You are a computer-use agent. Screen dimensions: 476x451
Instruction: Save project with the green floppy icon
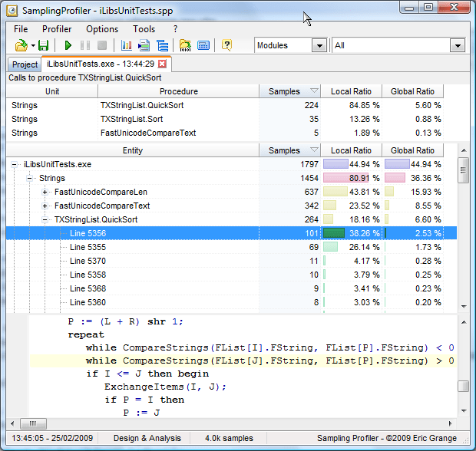point(44,45)
